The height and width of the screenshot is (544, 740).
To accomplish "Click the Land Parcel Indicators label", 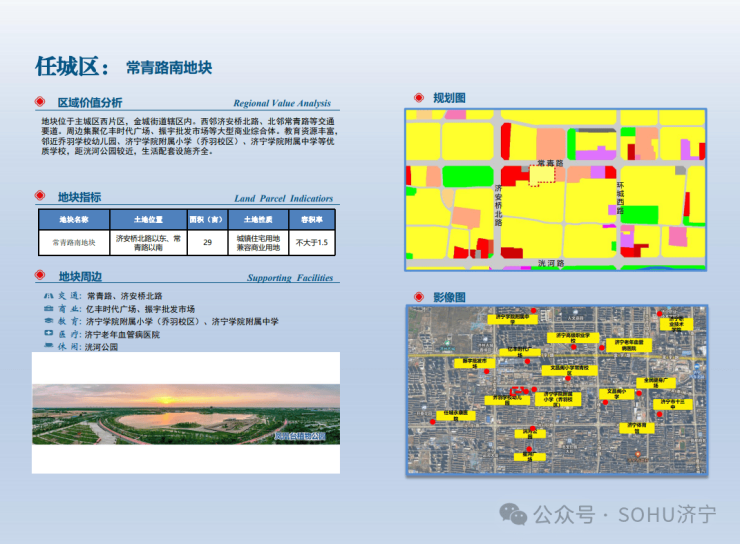I will tap(284, 199).
